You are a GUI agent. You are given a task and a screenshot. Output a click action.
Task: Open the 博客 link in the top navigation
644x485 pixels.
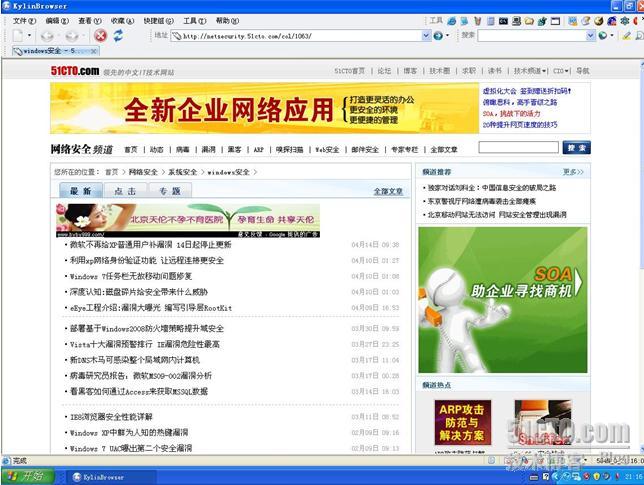coord(410,71)
